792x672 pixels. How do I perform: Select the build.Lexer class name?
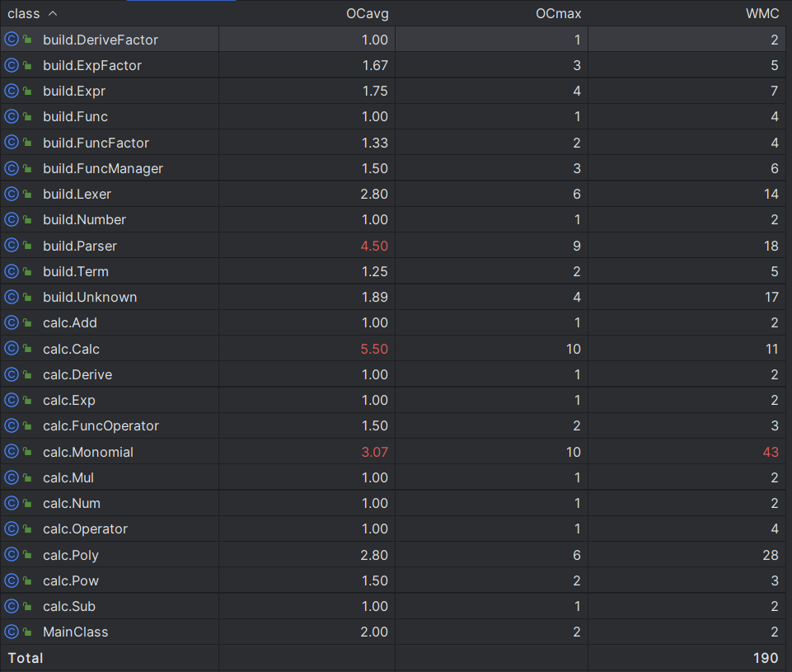click(77, 194)
